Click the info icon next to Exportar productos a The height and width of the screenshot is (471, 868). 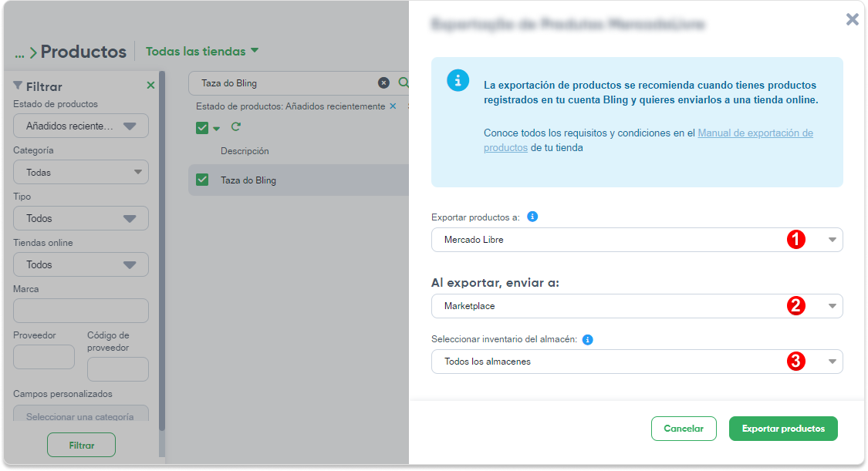click(x=532, y=217)
